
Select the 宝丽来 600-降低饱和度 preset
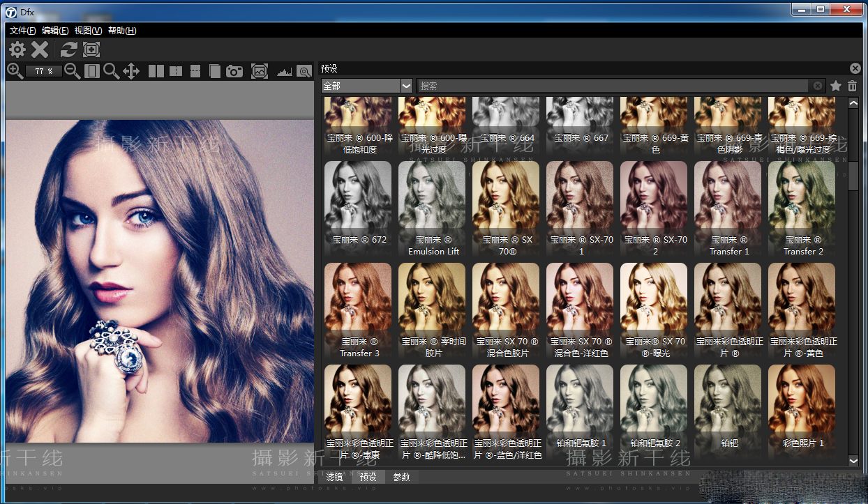[x=359, y=126]
